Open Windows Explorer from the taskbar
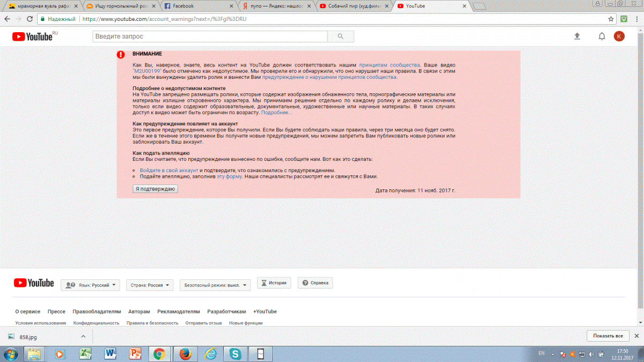Image resolution: width=644 pixels, height=362 pixels. point(34,354)
